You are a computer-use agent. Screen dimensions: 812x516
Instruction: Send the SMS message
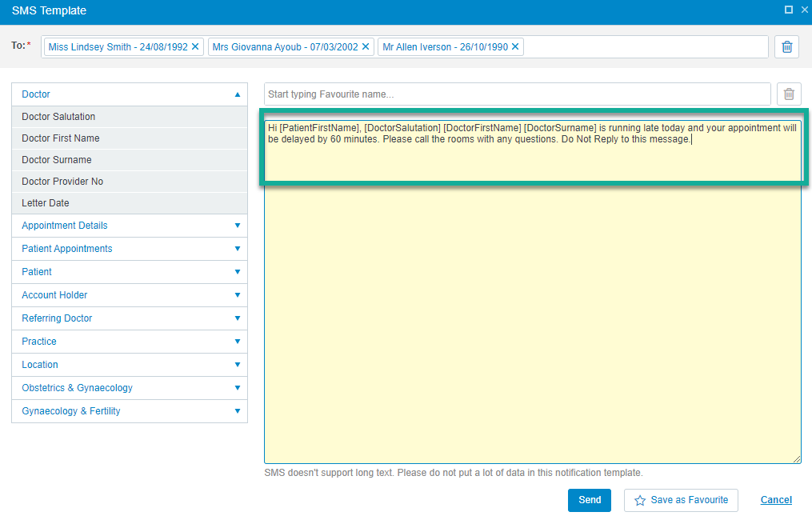point(590,500)
